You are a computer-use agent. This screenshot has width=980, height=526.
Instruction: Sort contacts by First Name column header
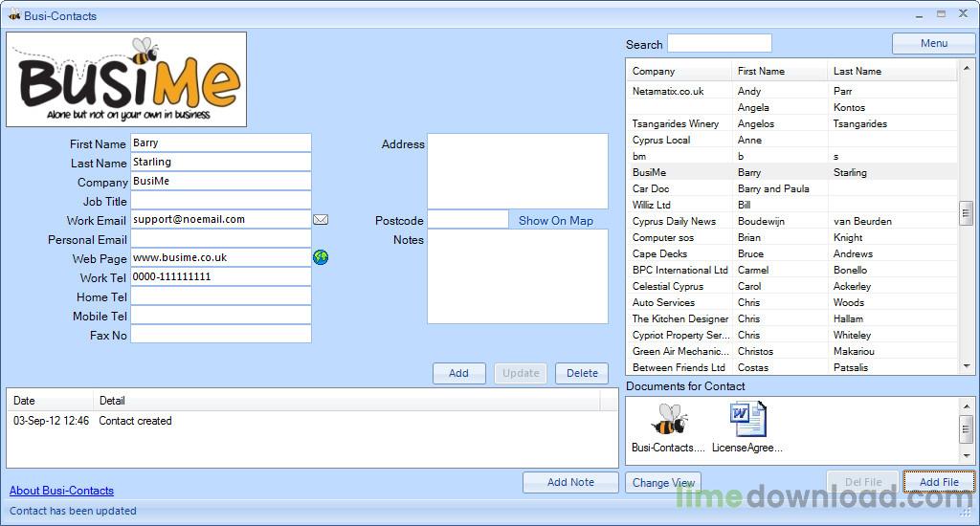click(x=779, y=71)
